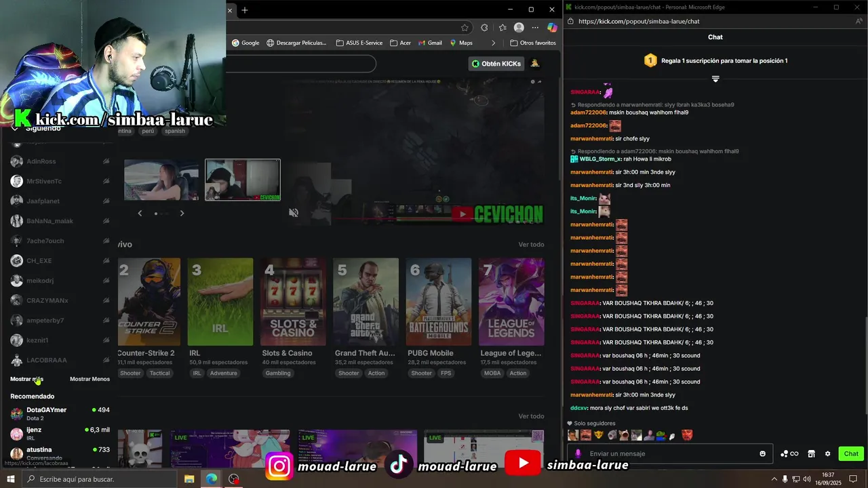The height and width of the screenshot is (488, 868).
Task: Click the purple microphone icon in chat
Action: coord(578,453)
